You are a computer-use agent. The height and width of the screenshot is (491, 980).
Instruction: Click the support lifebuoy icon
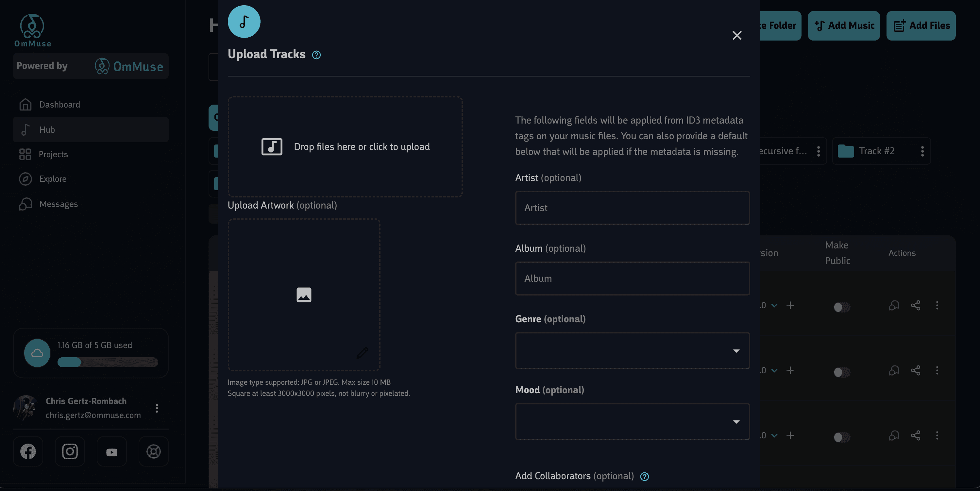pyautogui.click(x=153, y=451)
